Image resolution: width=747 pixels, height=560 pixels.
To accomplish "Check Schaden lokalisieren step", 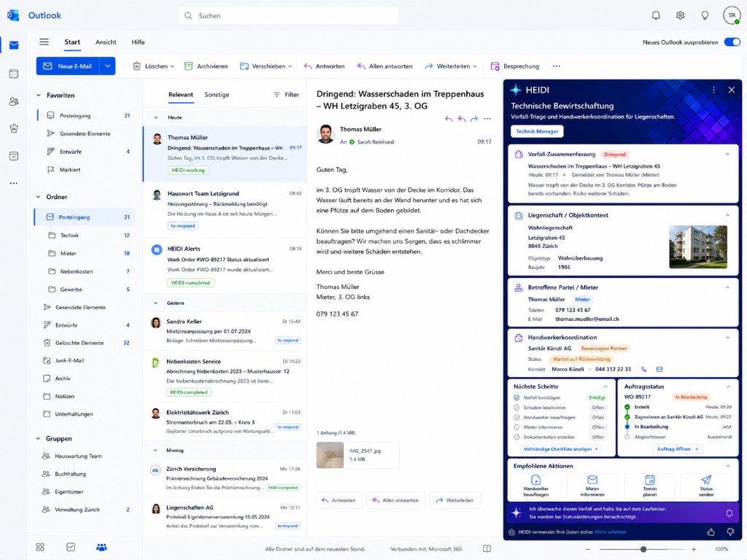I will pos(516,408).
